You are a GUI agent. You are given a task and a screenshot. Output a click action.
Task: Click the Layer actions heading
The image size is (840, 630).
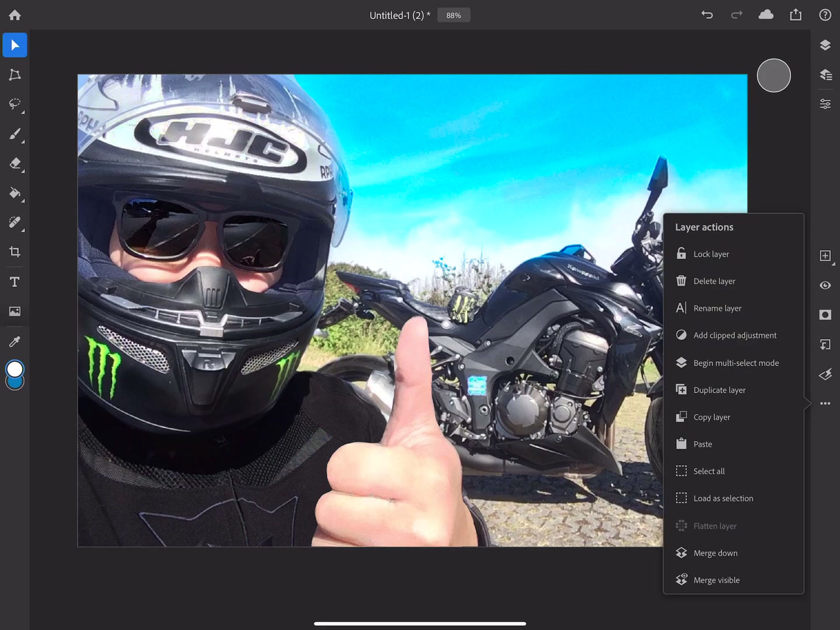pos(704,227)
